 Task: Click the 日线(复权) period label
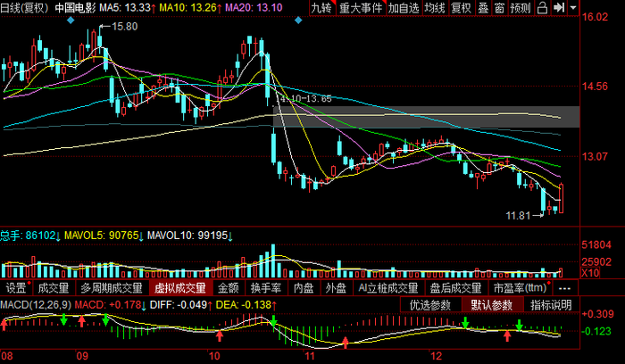25,7
